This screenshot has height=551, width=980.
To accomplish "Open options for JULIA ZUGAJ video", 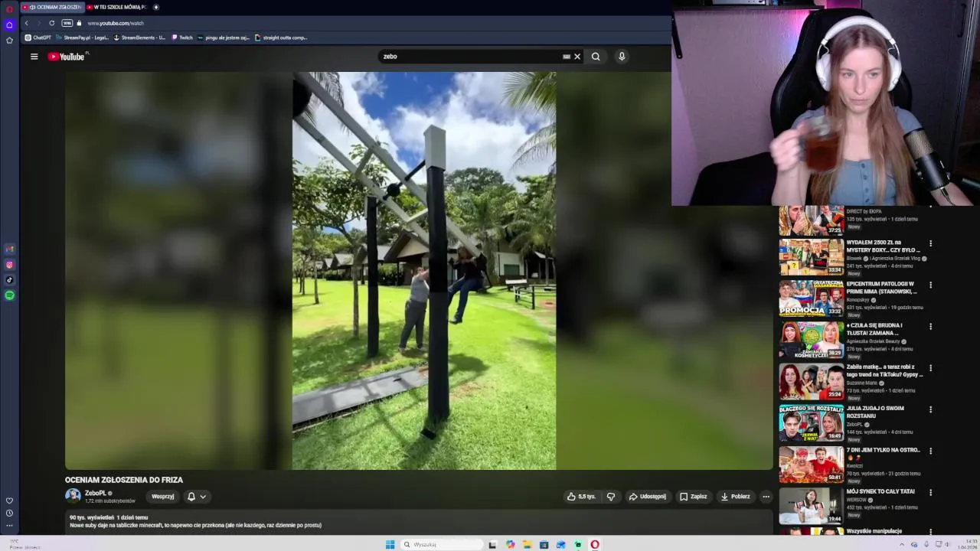I will click(x=931, y=409).
